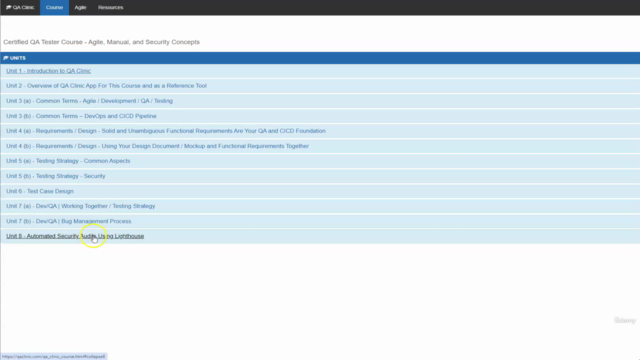Expand Unit 4 (b) - Using Your Design Document
640x360 pixels.
coord(158,146)
